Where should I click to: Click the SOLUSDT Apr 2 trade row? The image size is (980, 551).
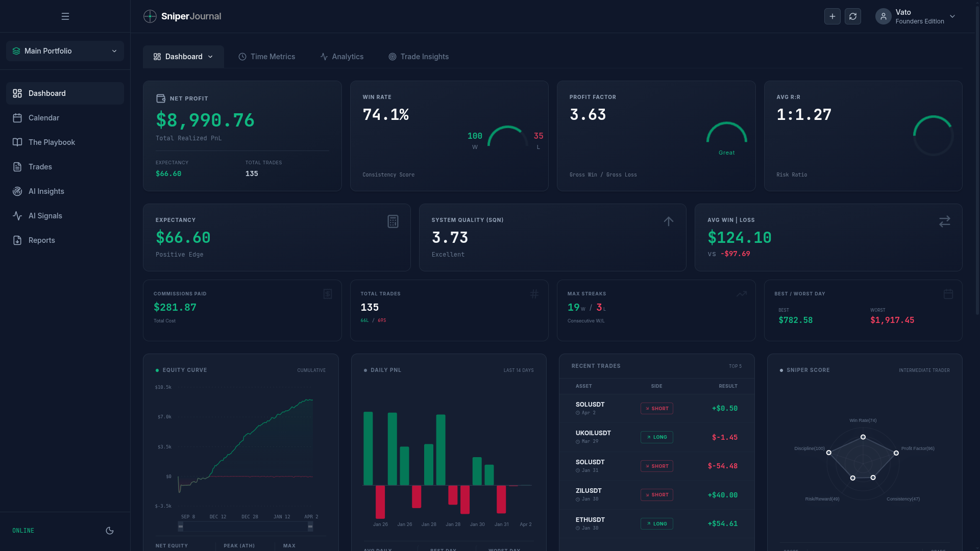point(657,408)
